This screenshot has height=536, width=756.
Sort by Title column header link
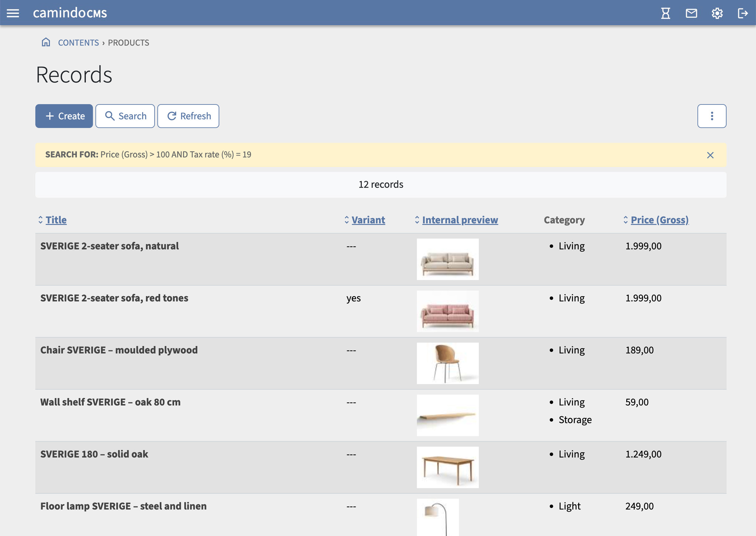[56, 220]
